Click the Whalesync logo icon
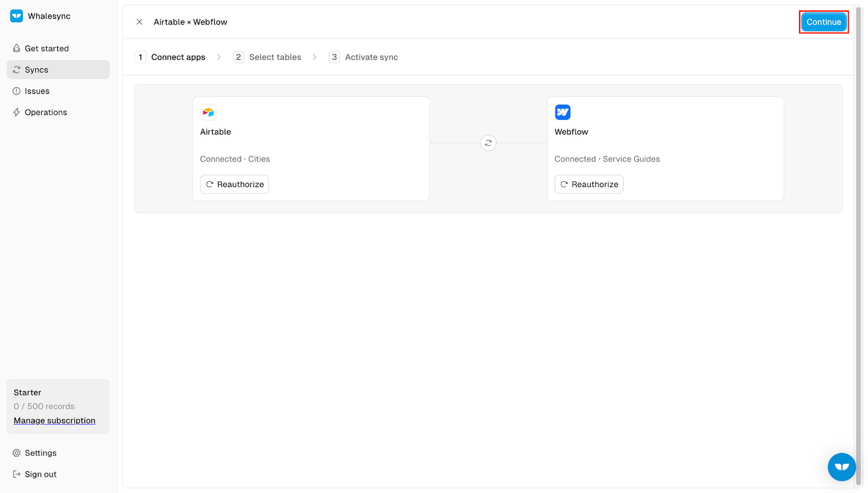868x493 pixels. 16,16
